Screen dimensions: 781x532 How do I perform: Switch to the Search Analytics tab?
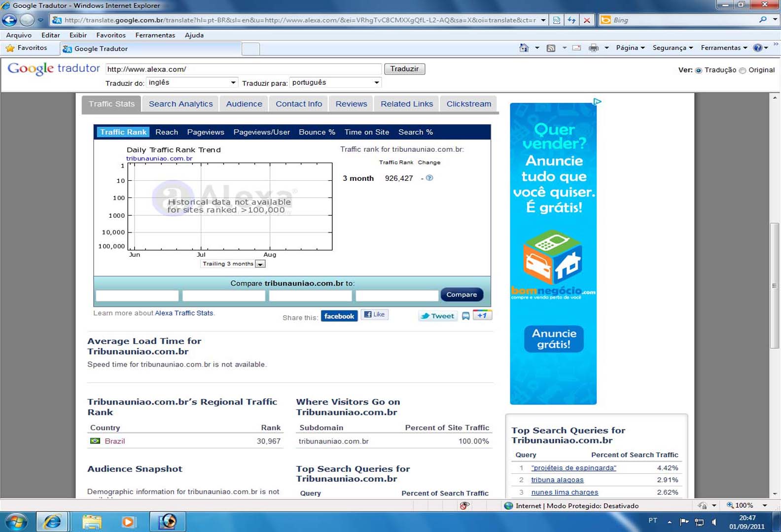[x=180, y=104]
